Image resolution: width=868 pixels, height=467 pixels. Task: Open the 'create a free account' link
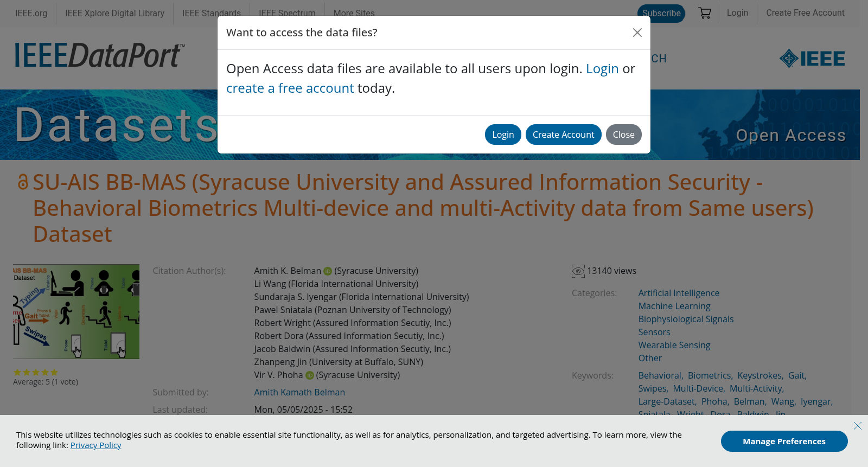click(290, 88)
